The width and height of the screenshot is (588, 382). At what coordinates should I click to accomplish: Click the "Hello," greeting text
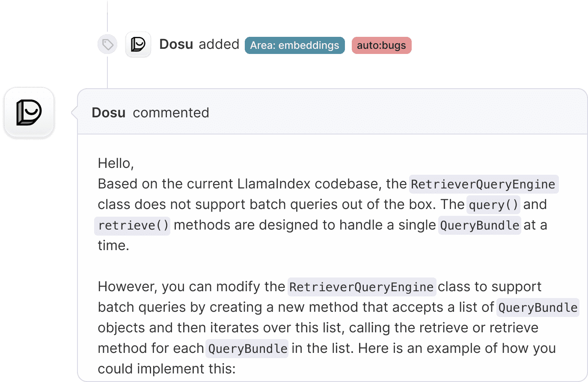pyautogui.click(x=116, y=163)
